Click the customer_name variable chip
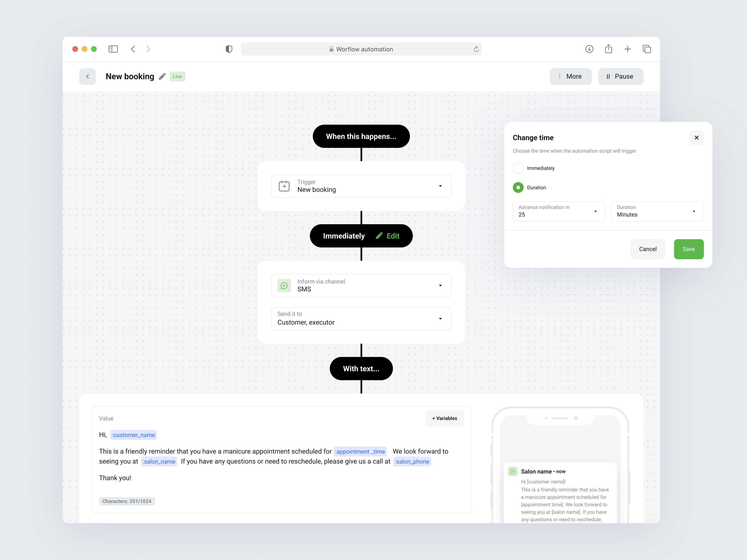The image size is (747, 560). click(x=133, y=435)
